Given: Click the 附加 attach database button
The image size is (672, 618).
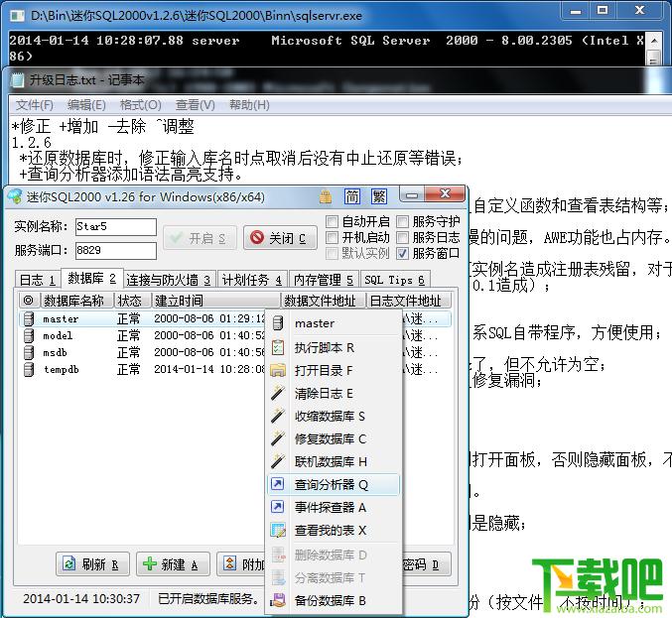Looking at the screenshot, I should (241, 564).
